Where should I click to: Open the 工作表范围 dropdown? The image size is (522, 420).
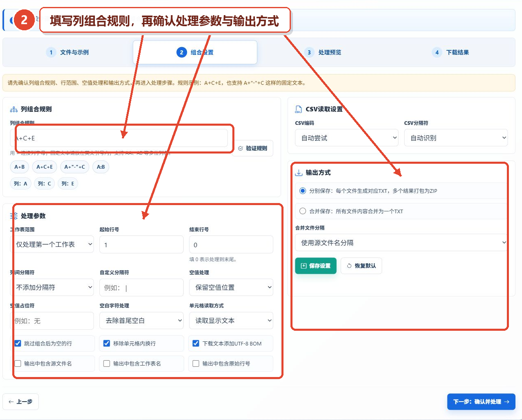click(52, 244)
